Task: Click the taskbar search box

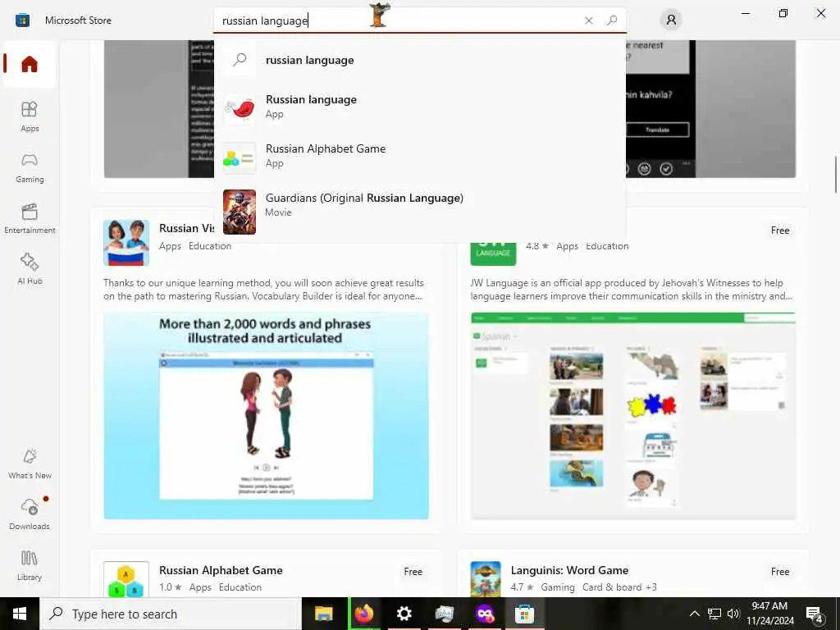Action: click(171, 614)
